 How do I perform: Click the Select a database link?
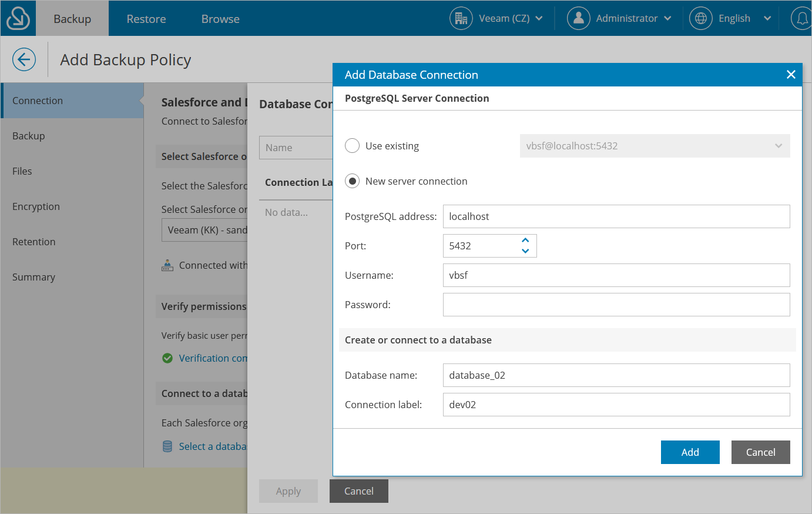[213, 446]
